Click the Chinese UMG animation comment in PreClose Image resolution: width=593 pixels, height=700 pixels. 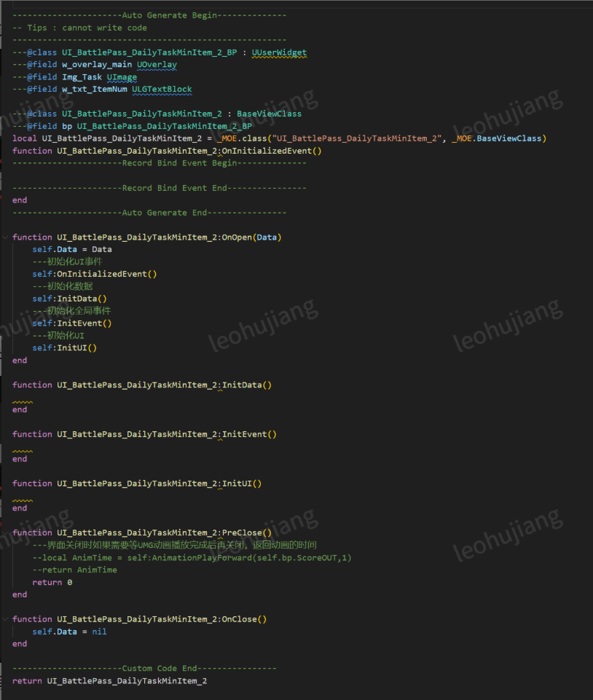point(175,545)
